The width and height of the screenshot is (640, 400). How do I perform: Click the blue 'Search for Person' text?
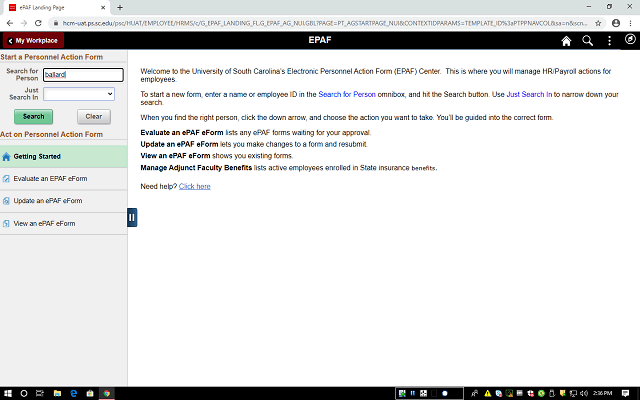347,94
